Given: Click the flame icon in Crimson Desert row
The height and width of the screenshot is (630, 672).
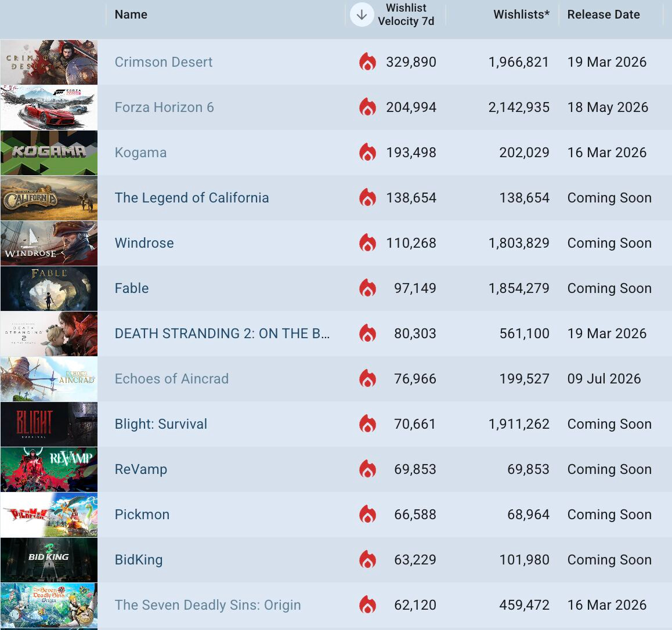Looking at the screenshot, I should click(368, 61).
